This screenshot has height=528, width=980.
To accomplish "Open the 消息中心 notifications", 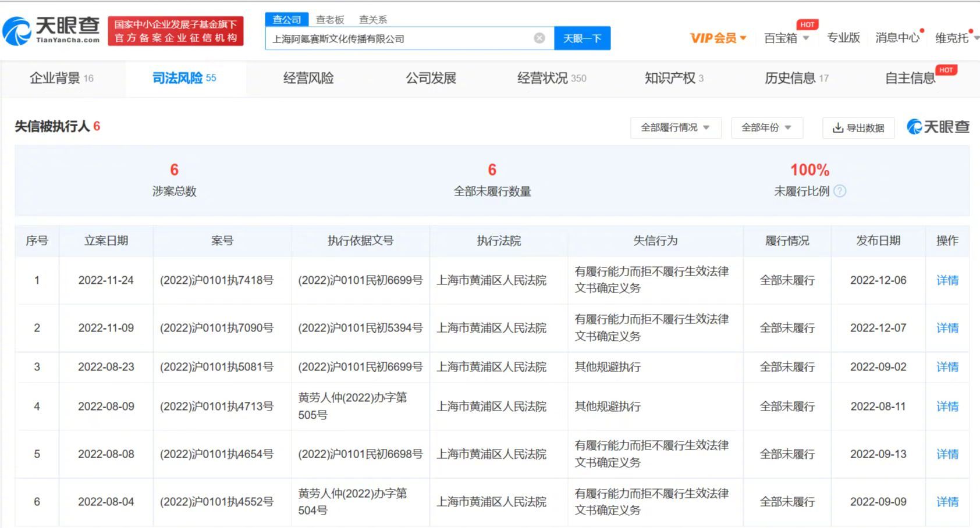I will tap(897, 38).
